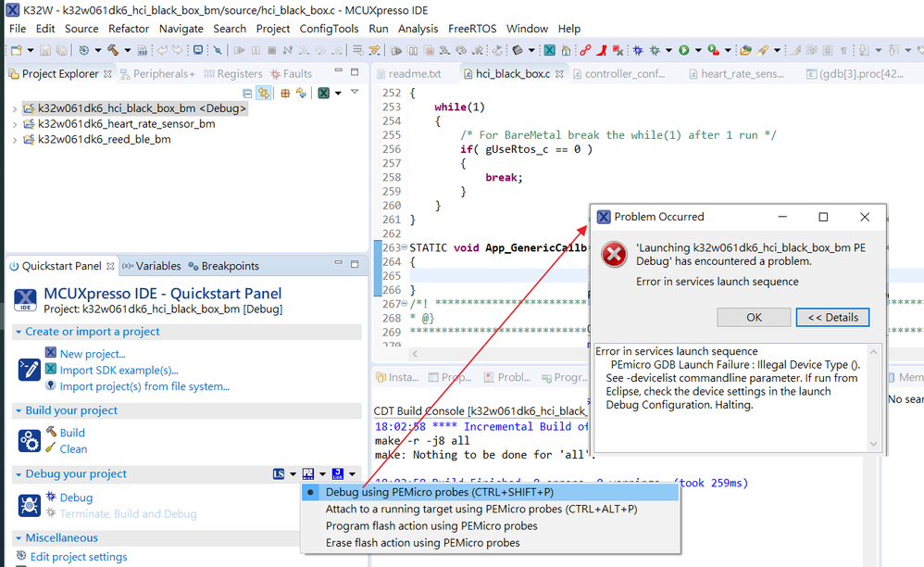Collapse the 'Build your project' section
The width and height of the screenshot is (924, 567).
19,410
